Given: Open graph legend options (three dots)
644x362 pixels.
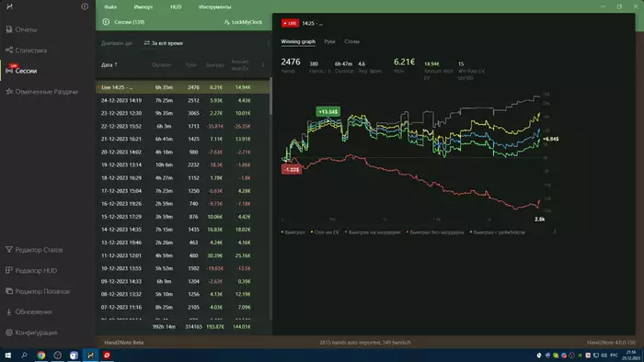Looking at the screenshot, I should pyautogui.click(x=555, y=232).
